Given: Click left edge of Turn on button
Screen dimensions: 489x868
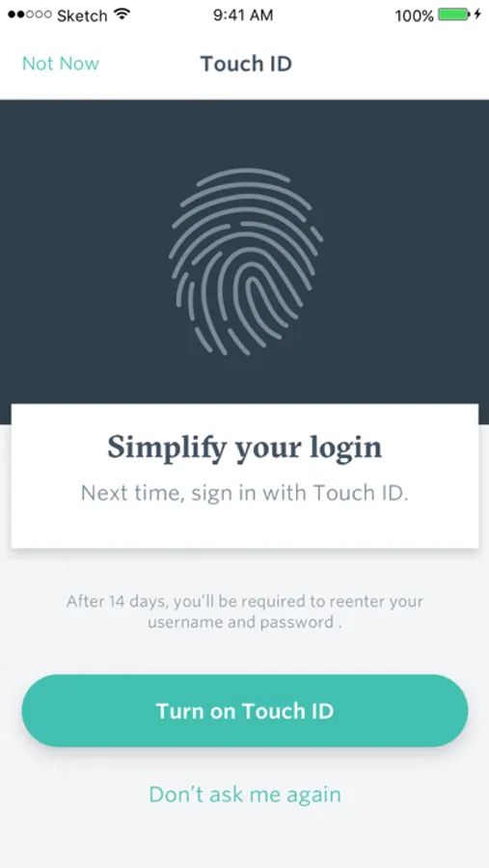Looking at the screenshot, I should click(39, 711).
